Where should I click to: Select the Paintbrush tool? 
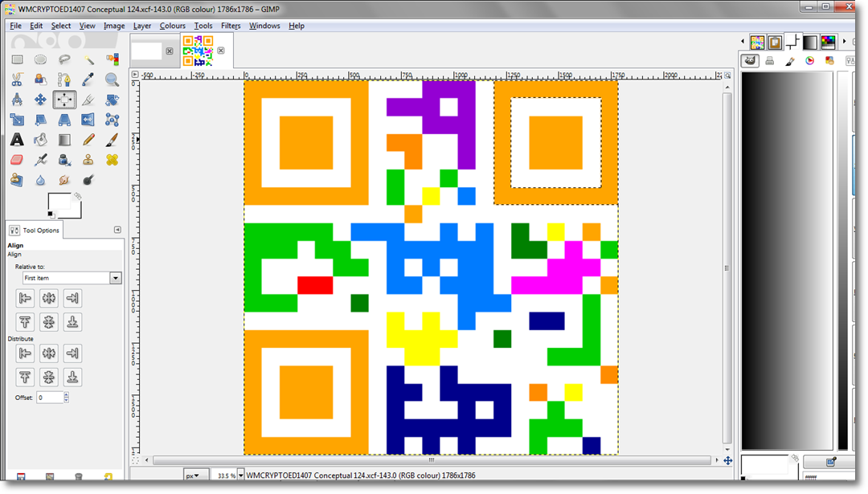tap(112, 140)
